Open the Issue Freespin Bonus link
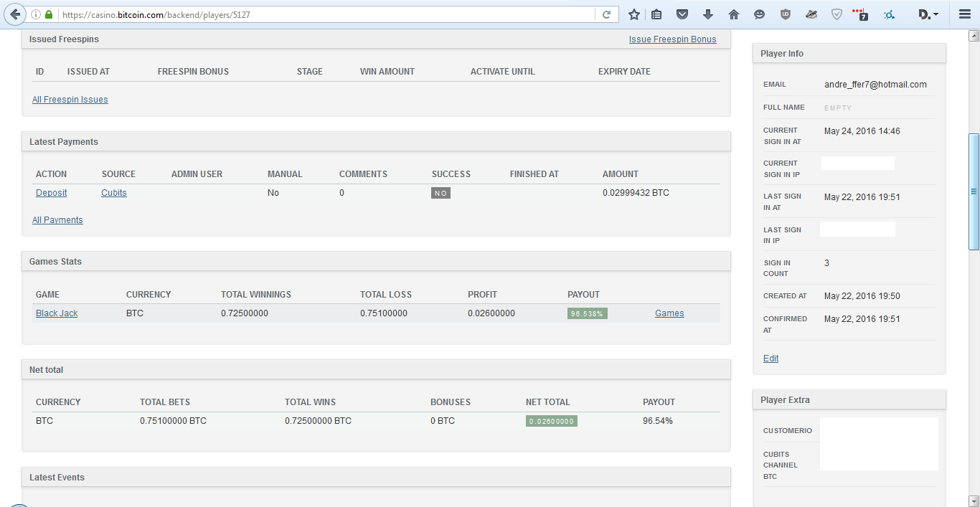This screenshot has height=507, width=980. (672, 39)
